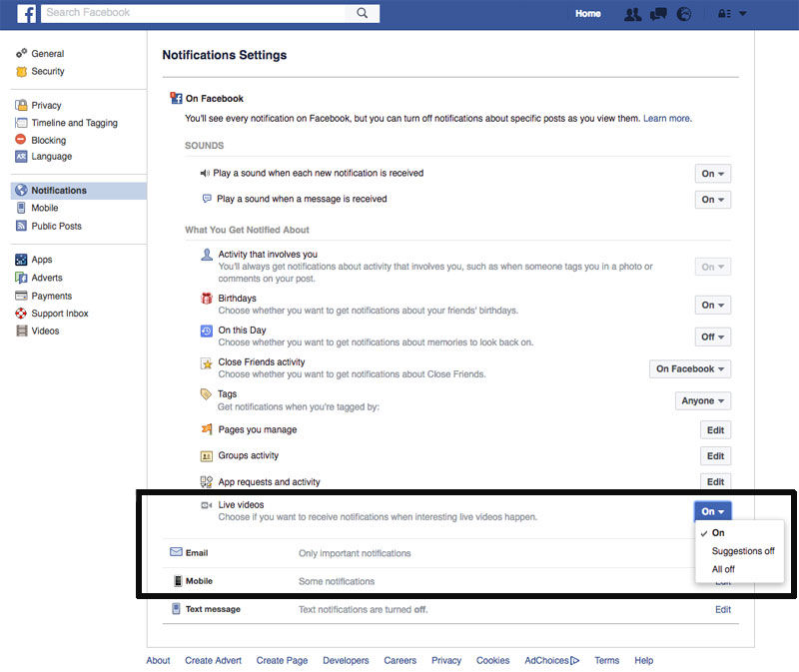The image size is (799, 672).
Task: Click the Security badge icon in sidebar
Action: (x=21, y=71)
